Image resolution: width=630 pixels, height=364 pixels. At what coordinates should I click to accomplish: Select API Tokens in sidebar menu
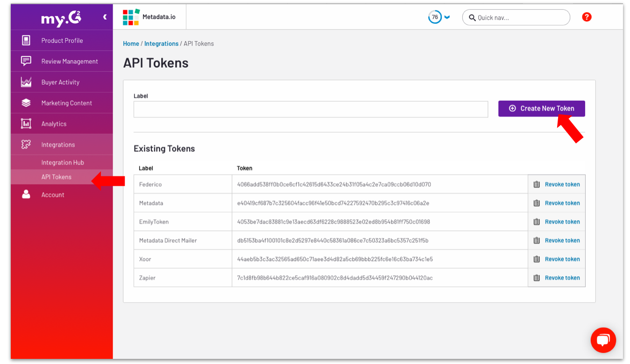point(57,177)
